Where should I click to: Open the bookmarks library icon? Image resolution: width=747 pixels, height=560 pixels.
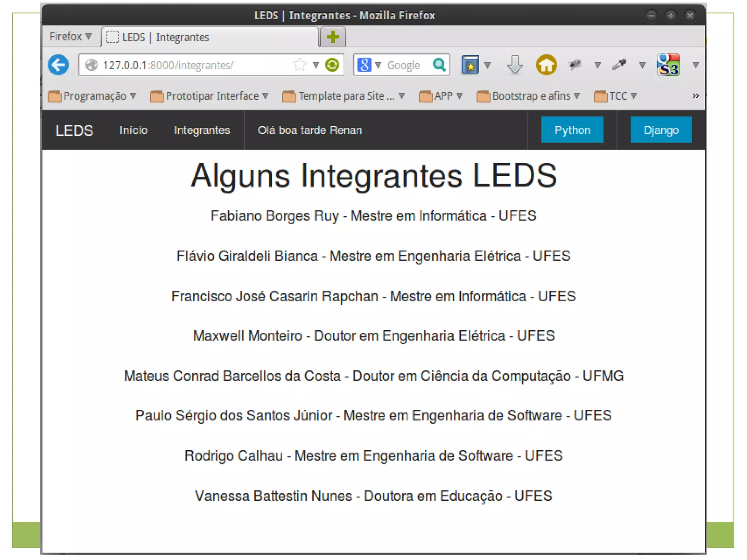click(470, 65)
